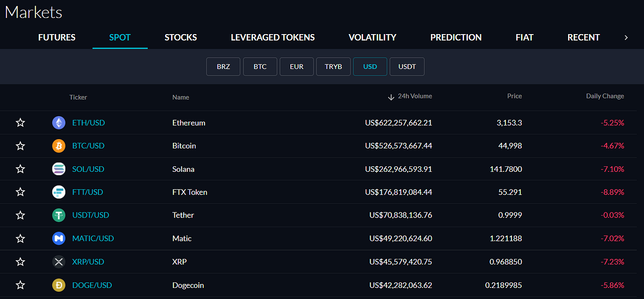Favorite SOL/USD with its star
644x299 pixels.
[x=20, y=169]
